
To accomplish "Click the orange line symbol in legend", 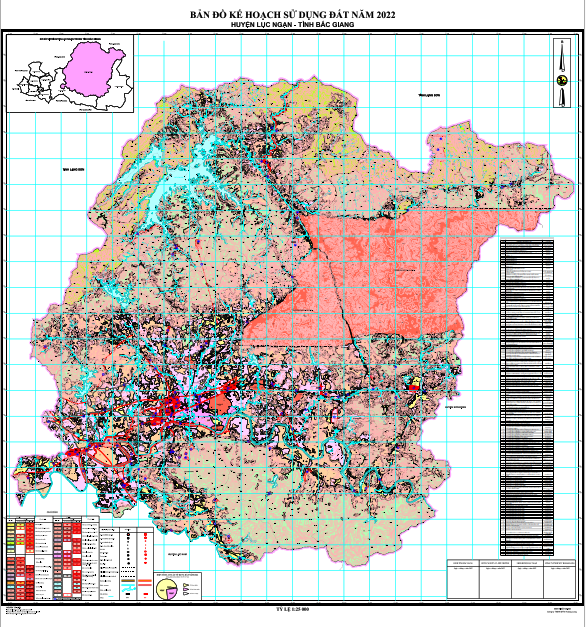I will (x=145, y=581).
